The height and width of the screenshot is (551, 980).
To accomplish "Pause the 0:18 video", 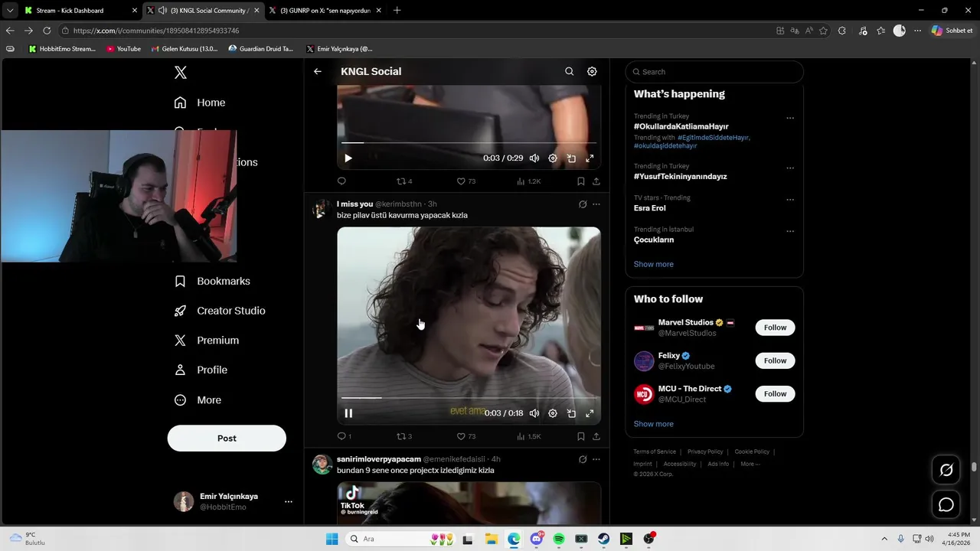I will coord(348,413).
